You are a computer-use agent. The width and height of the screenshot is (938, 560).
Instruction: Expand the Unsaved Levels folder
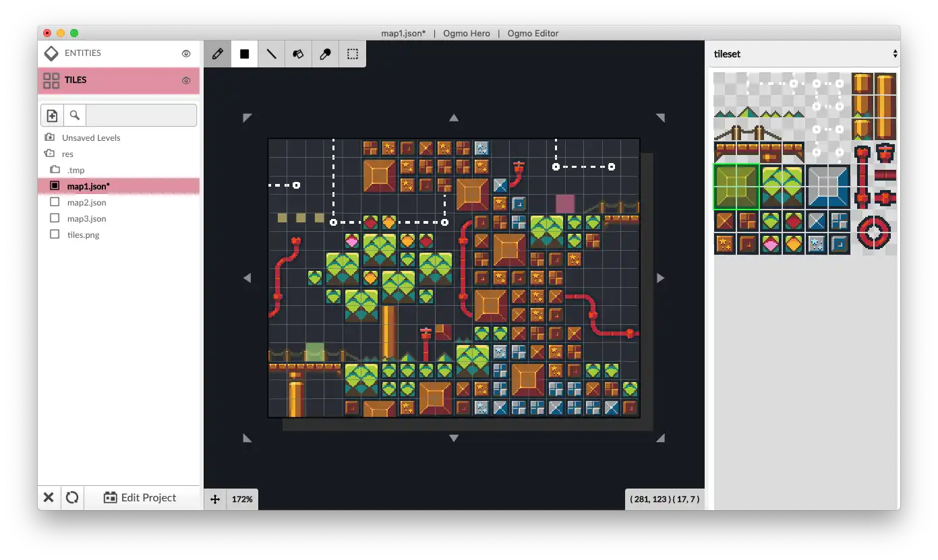(x=119, y=137)
